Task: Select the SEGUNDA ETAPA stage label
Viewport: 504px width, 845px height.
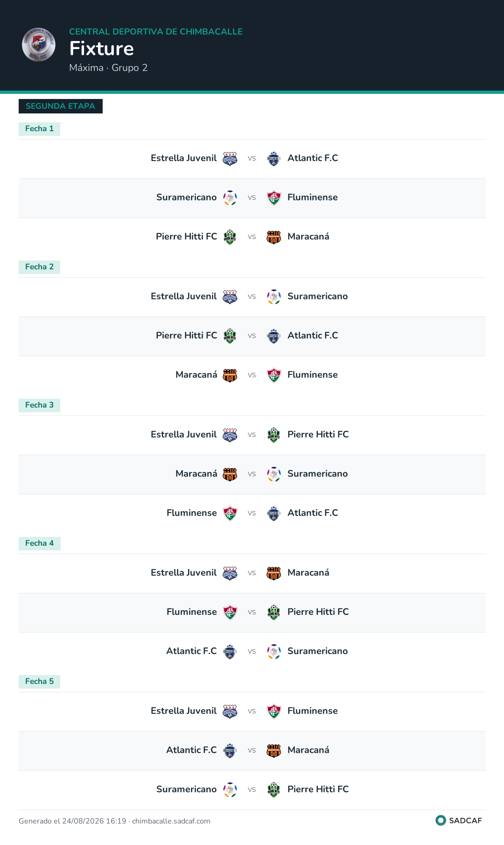Action: click(x=61, y=106)
